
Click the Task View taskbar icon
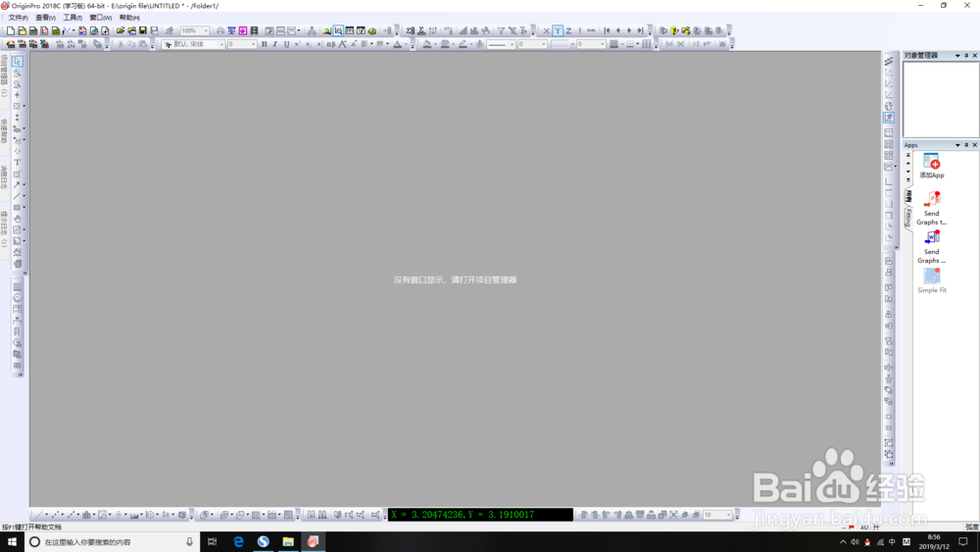tap(212, 541)
